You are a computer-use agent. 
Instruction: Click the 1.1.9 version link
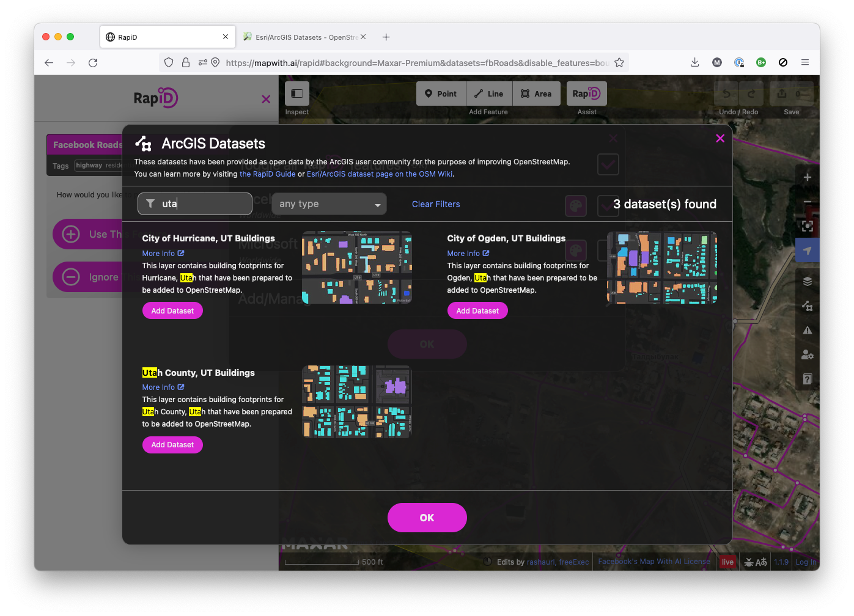781,562
